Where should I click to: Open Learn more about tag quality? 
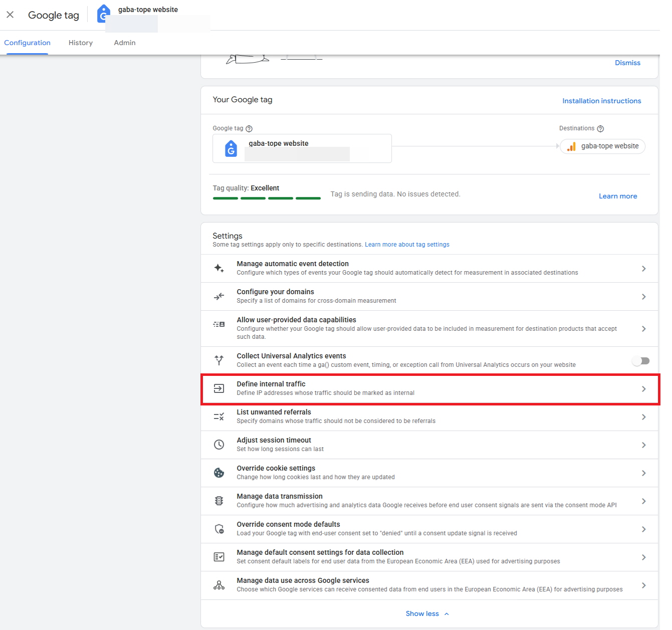tap(618, 196)
